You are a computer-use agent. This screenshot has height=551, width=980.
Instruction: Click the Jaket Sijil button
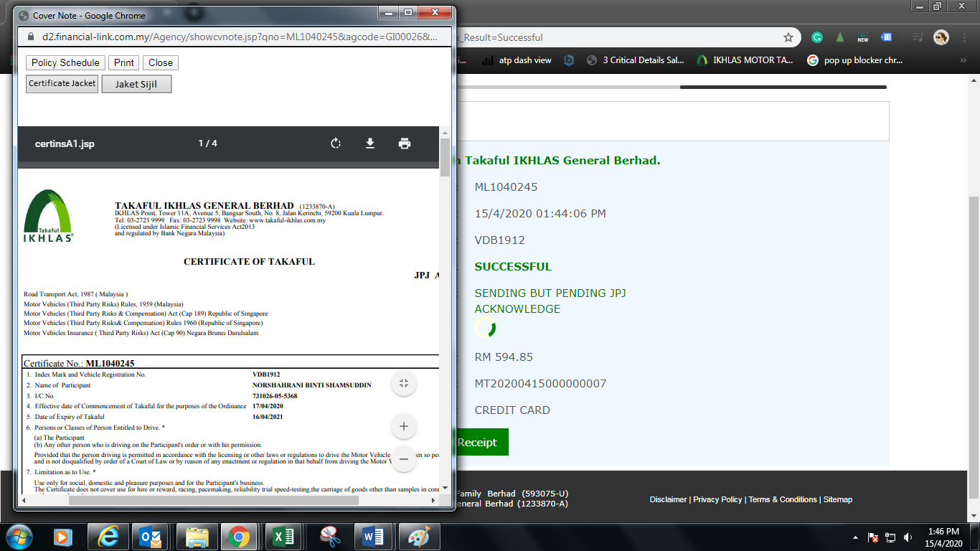(136, 84)
